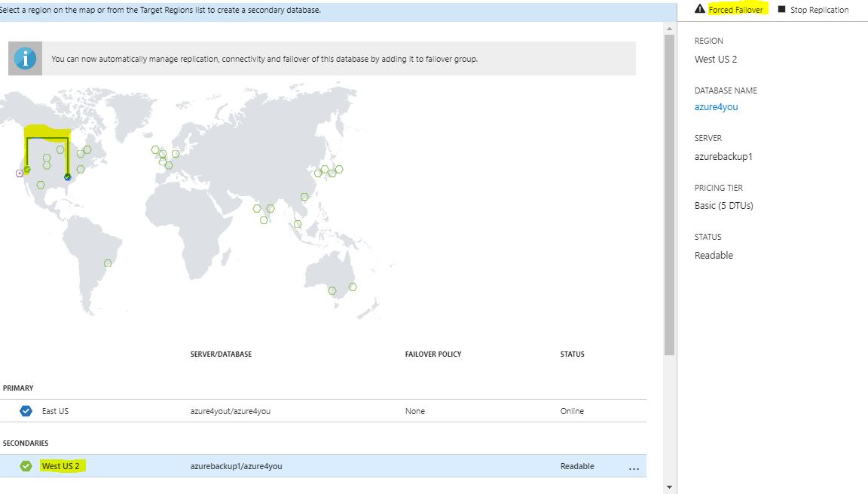868x494 pixels.
Task: Click the vertical scrollbar thumb
Action: [x=669, y=196]
